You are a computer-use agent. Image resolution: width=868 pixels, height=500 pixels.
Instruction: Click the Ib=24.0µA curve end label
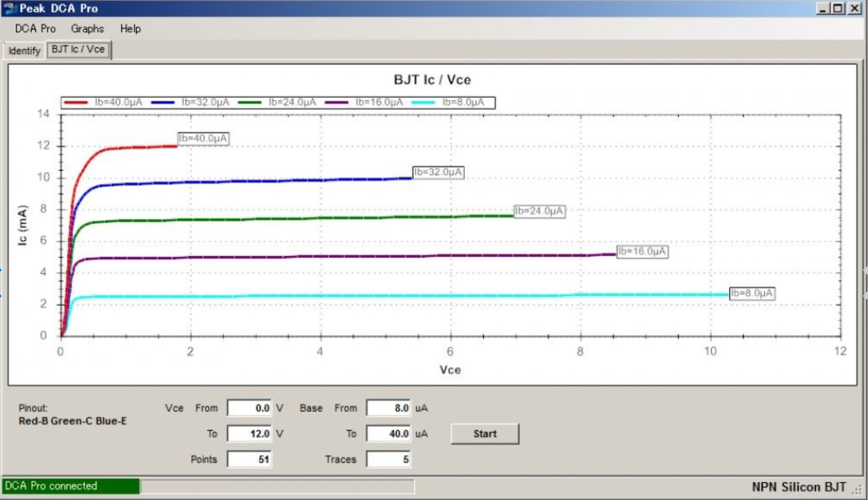click(540, 211)
